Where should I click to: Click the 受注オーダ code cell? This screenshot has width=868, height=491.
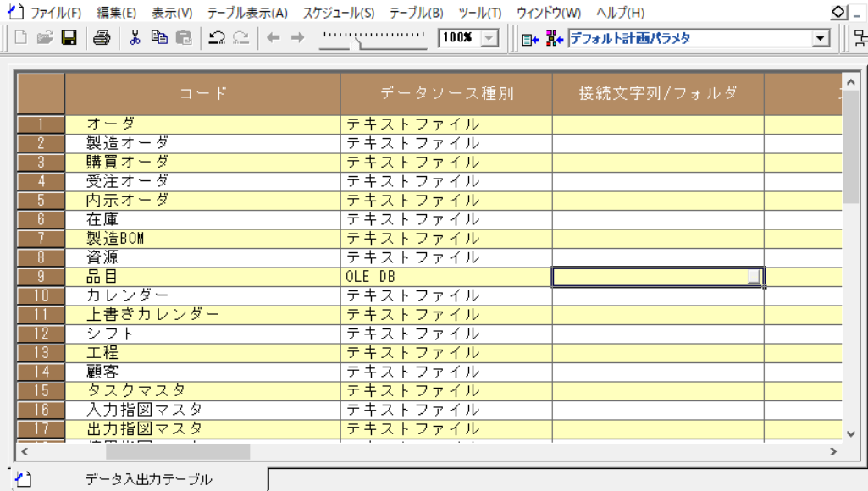(x=202, y=181)
